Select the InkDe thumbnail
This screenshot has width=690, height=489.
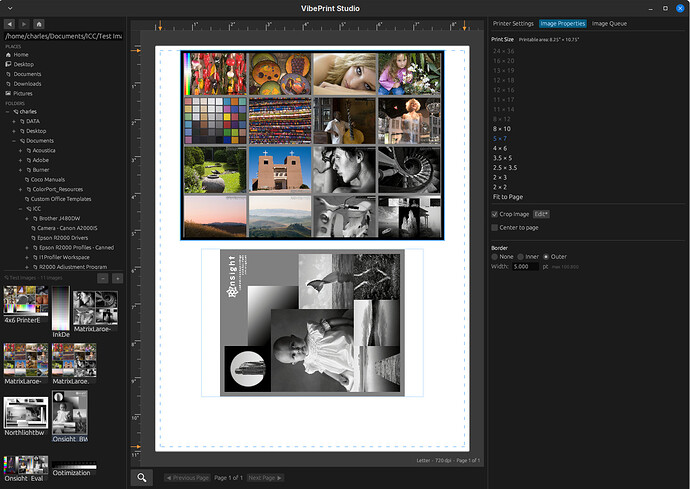61,312
